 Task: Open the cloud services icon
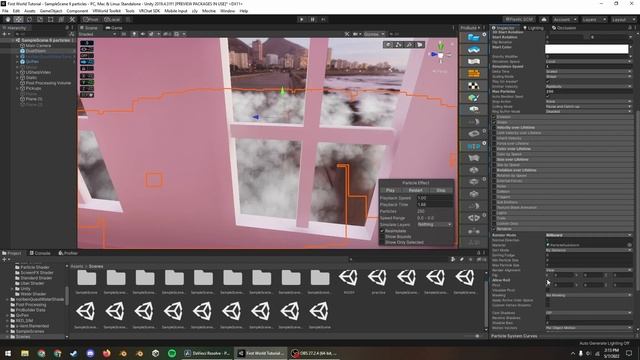click(x=544, y=19)
